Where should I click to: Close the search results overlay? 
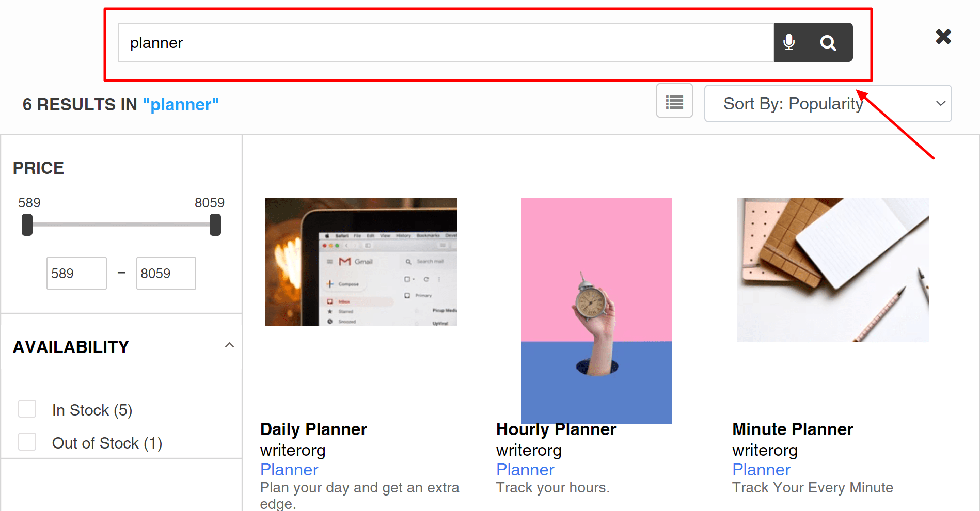(943, 37)
